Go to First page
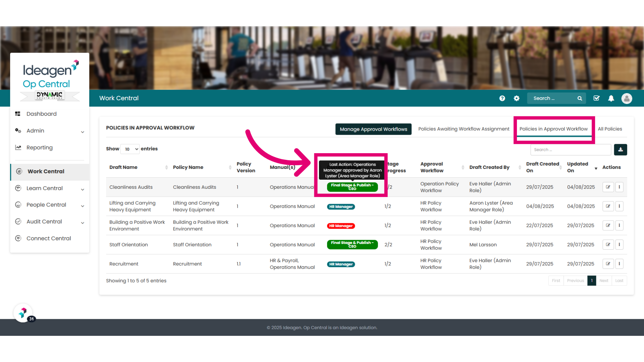The width and height of the screenshot is (644, 362). [556, 281]
